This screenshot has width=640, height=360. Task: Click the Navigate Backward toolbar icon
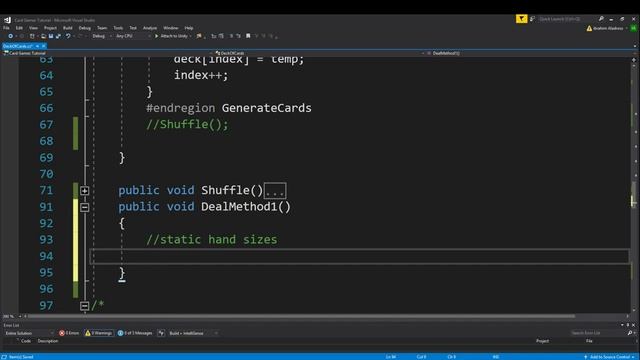[x=11, y=36]
